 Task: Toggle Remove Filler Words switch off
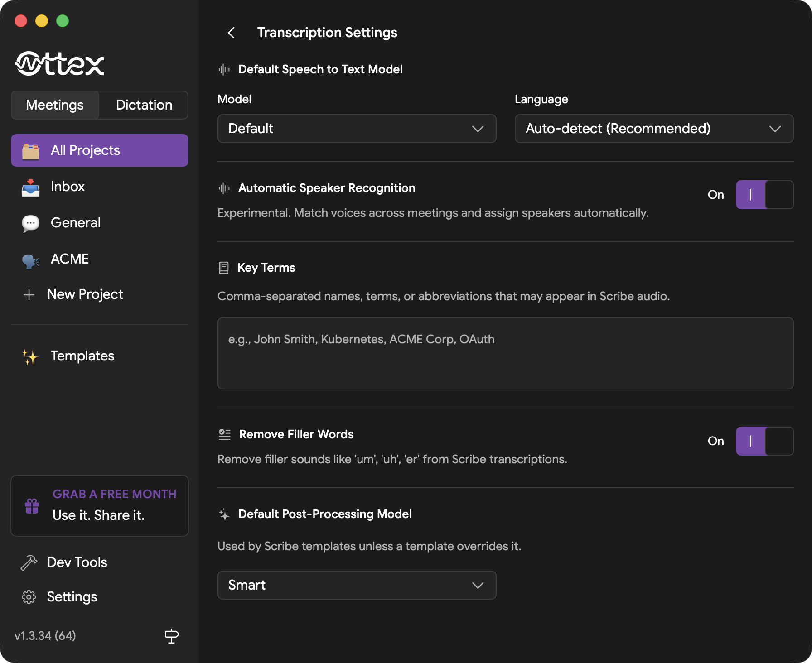click(764, 441)
